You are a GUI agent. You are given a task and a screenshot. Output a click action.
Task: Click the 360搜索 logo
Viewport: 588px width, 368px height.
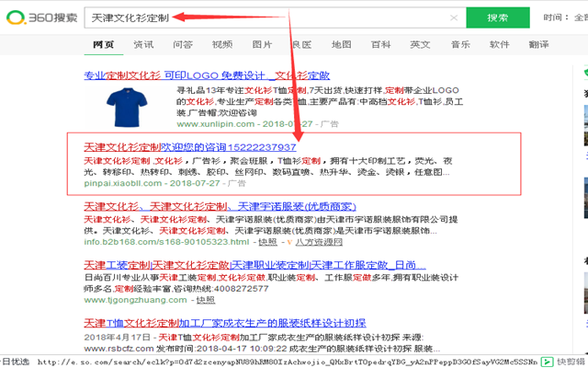(x=41, y=17)
